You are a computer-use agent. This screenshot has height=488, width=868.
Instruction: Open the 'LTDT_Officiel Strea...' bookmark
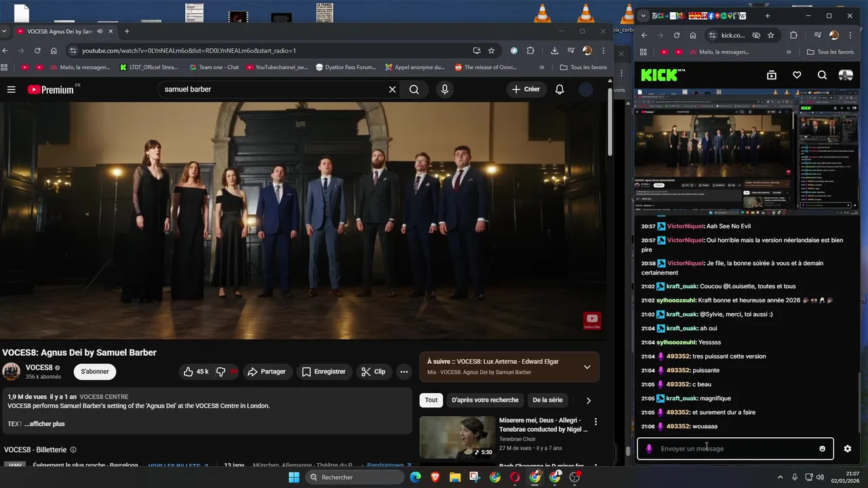tap(149, 67)
